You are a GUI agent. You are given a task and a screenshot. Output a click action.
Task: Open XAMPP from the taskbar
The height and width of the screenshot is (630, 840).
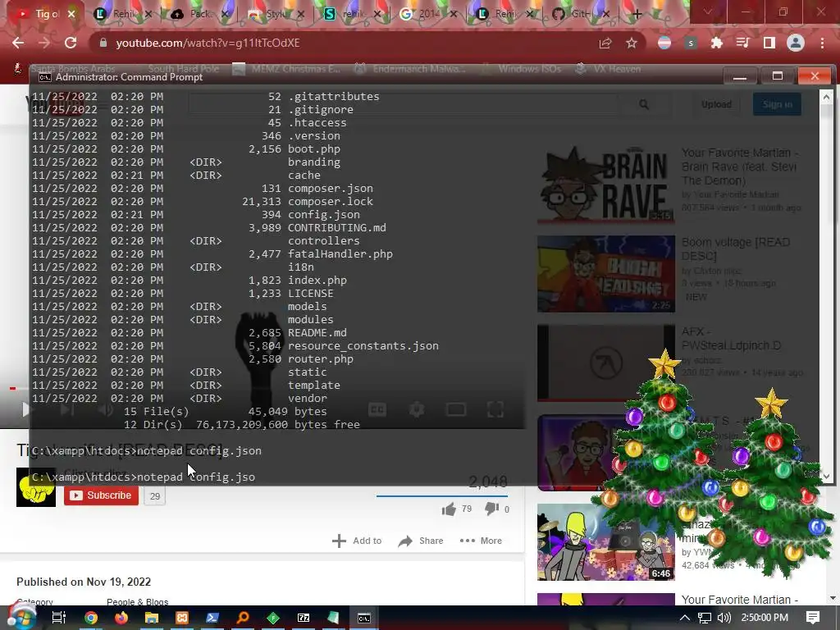tap(182, 618)
